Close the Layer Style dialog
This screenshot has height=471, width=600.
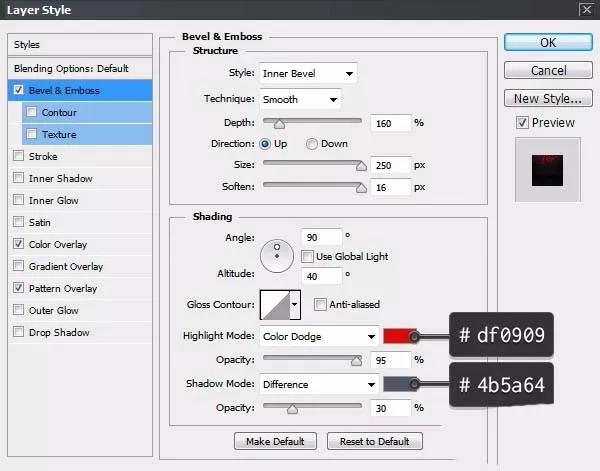pyautogui.click(x=586, y=9)
